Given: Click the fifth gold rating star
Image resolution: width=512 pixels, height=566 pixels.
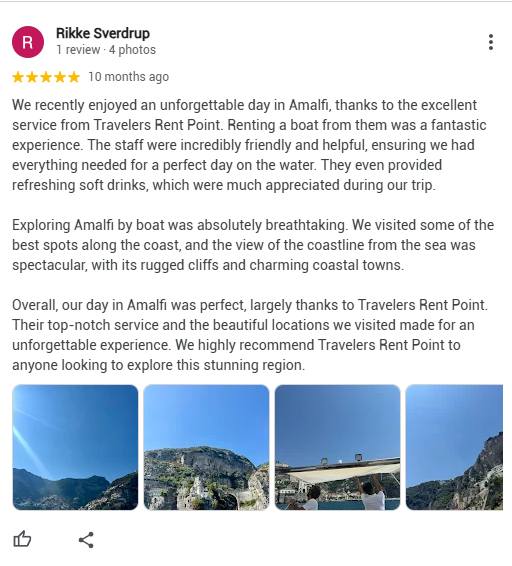Looking at the screenshot, I should (74, 77).
